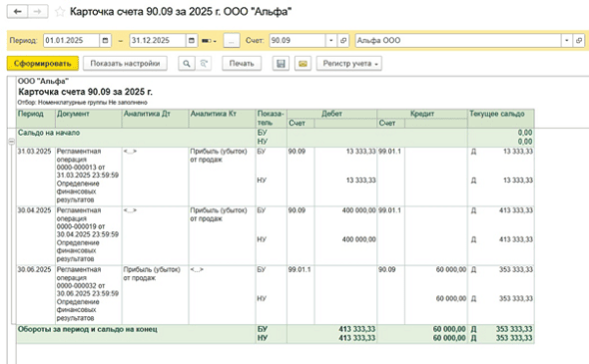Select Обороты за период и сальдо на конец label
The width and height of the screenshot is (589, 364).
point(88,329)
